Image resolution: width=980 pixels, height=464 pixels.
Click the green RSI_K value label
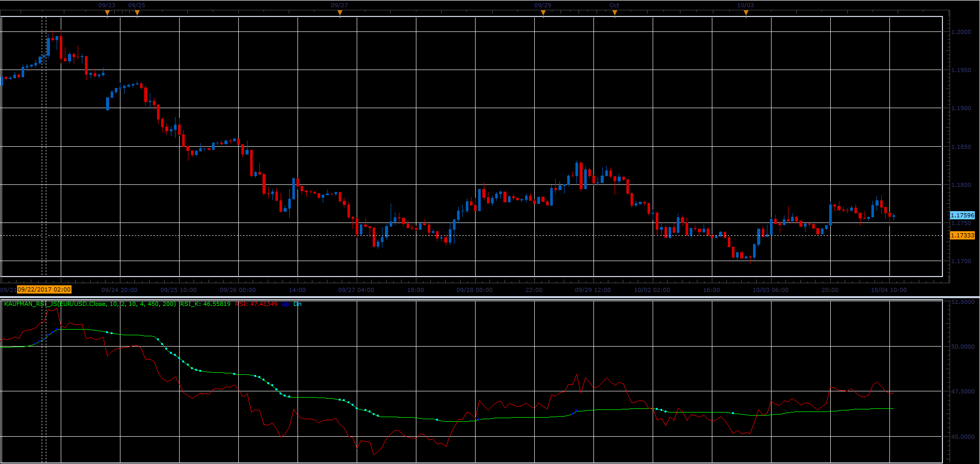(205, 304)
